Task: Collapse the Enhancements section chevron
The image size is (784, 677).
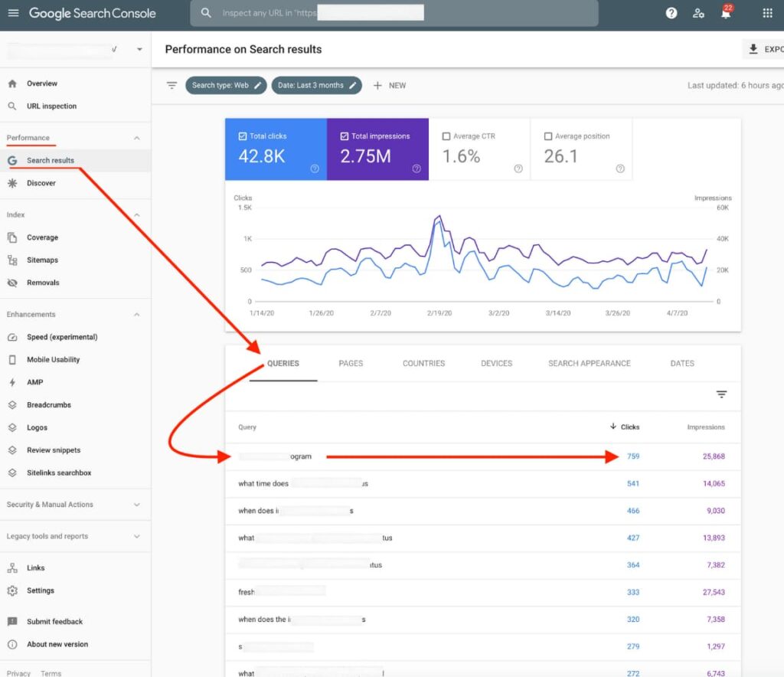Action: 136,315
